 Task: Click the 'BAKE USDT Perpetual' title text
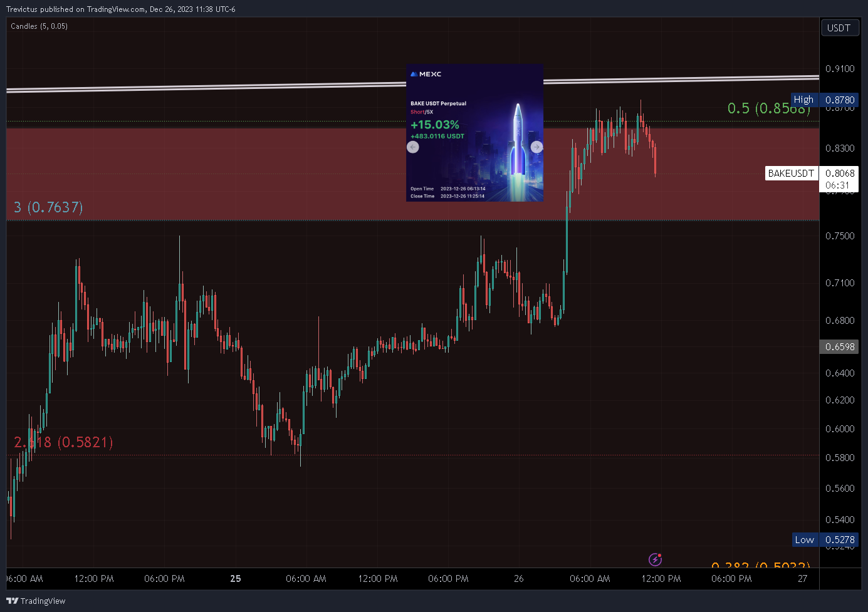tap(438, 103)
